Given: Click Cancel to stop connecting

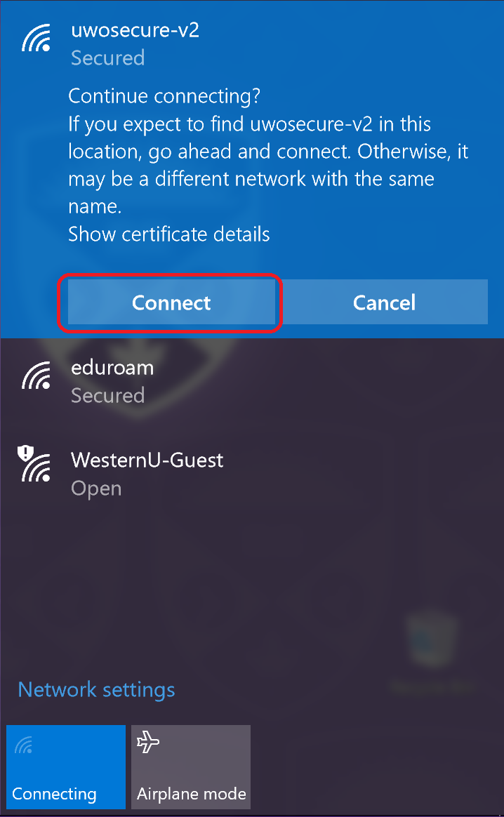Looking at the screenshot, I should (x=385, y=303).
